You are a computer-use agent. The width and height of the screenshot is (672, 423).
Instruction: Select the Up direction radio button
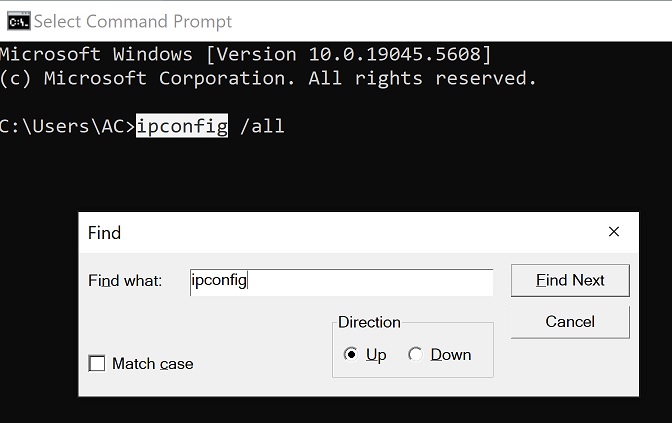click(350, 355)
